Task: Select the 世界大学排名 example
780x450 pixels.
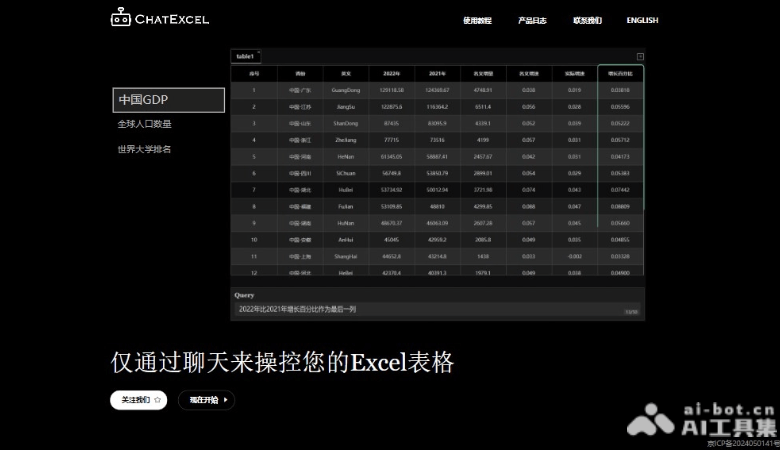Action: tap(144, 149)
